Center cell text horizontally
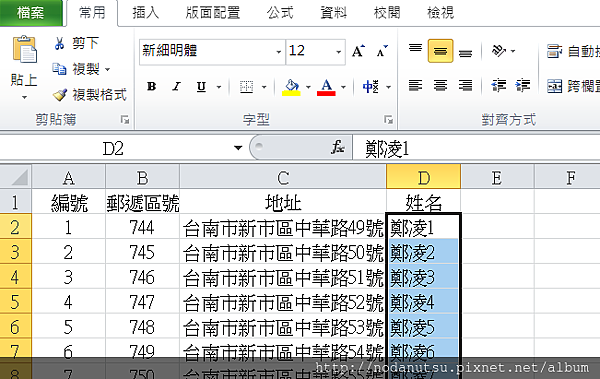600x379 pixels. coord(440,85)
